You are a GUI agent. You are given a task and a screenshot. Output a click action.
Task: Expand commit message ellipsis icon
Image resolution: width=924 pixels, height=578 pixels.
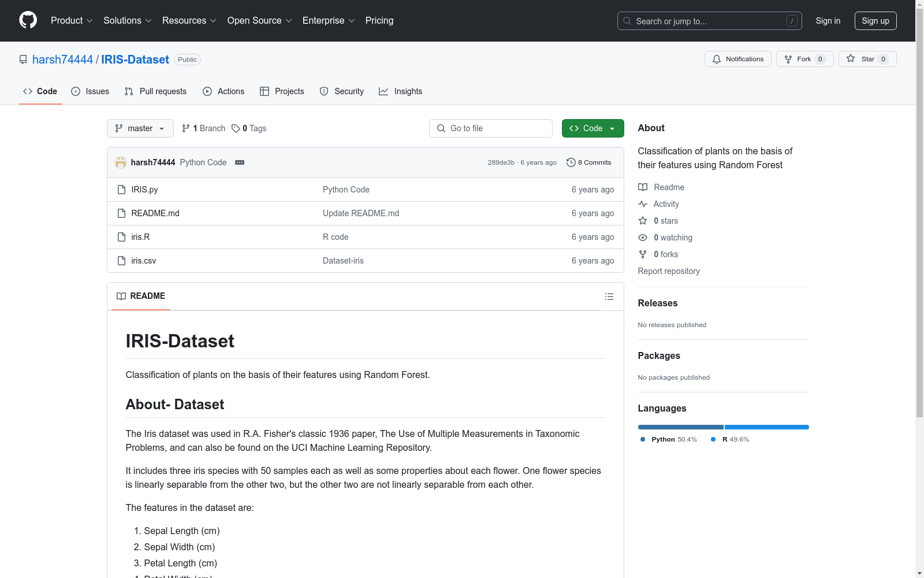point(240,162)
